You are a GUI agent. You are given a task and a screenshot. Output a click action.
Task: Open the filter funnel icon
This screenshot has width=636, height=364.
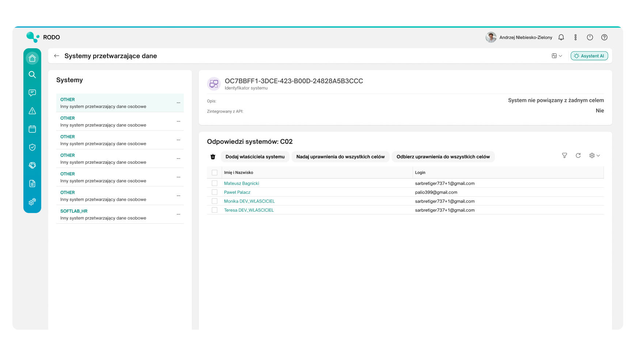564,156
